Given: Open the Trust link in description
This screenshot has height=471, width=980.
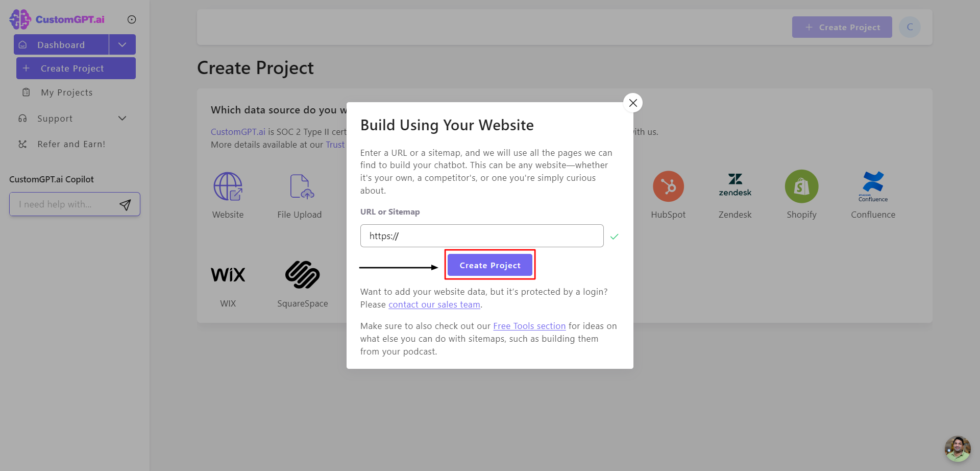Looking at the screenshot, I should point(335,145).
